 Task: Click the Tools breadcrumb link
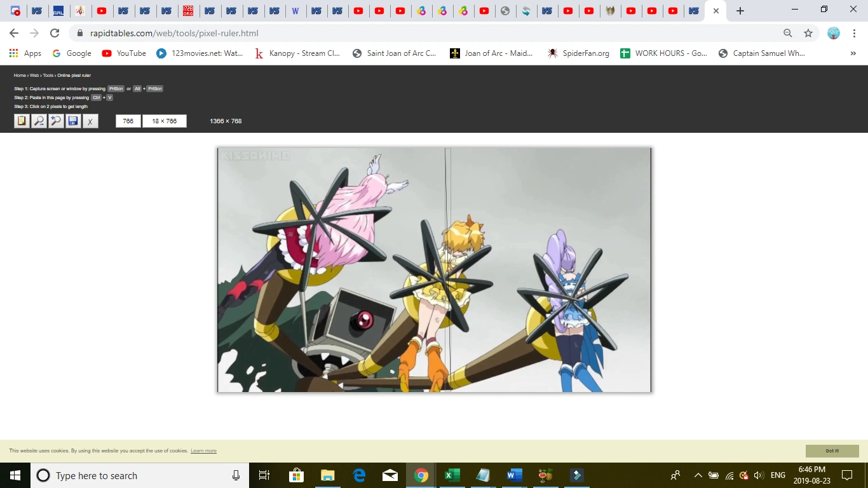[48, 76]
